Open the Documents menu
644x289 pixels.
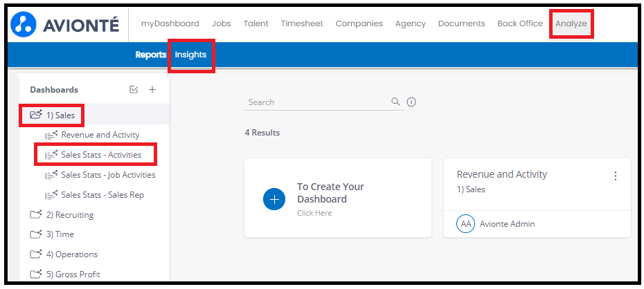point(462,24)
